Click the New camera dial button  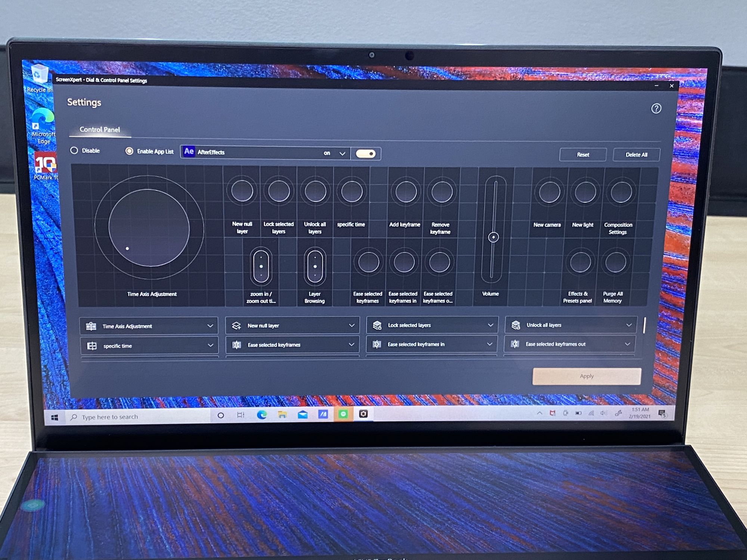pos(549,192)
